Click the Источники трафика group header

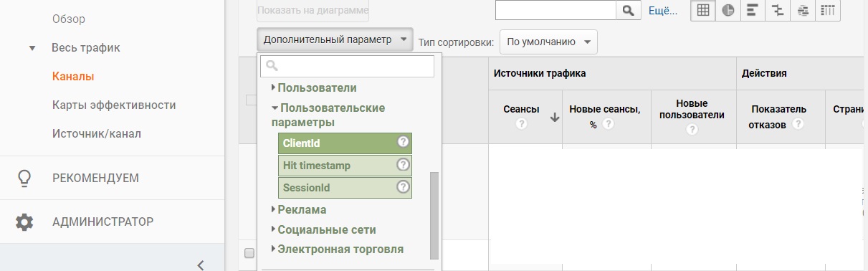coord(540,73)
